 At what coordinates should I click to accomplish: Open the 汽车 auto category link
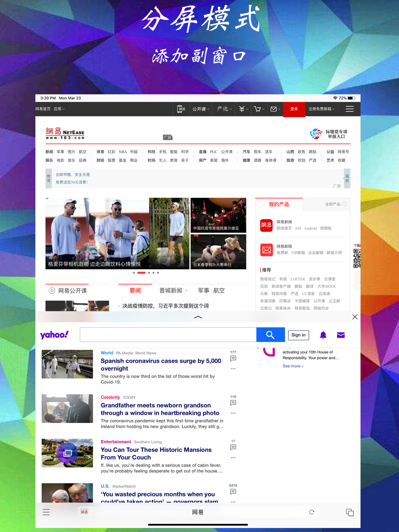[247, 152]
